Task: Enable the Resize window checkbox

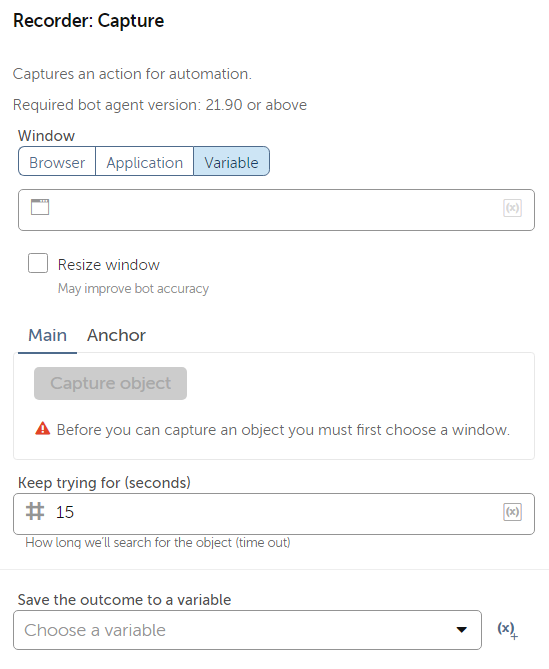Action: [38, 263]
